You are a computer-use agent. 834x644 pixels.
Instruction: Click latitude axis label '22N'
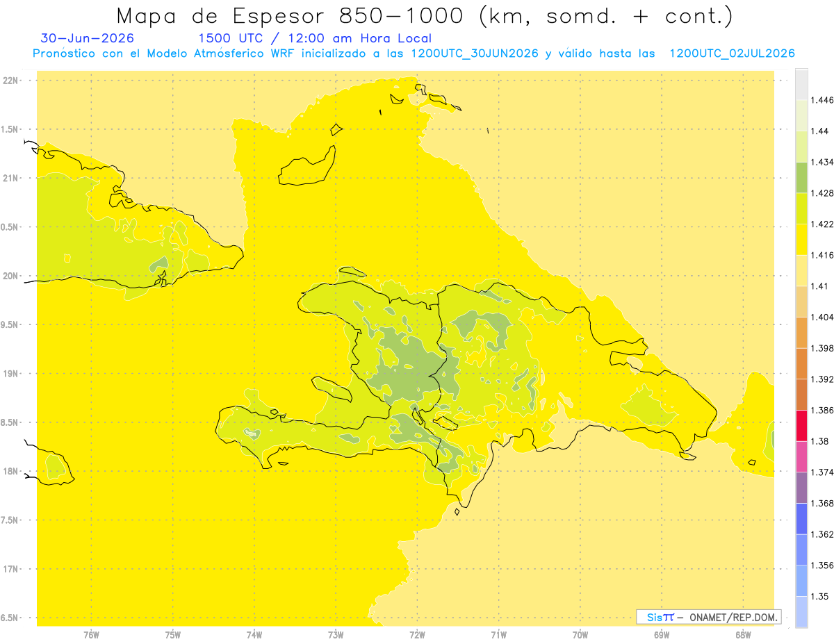click(x=10, y=81)
